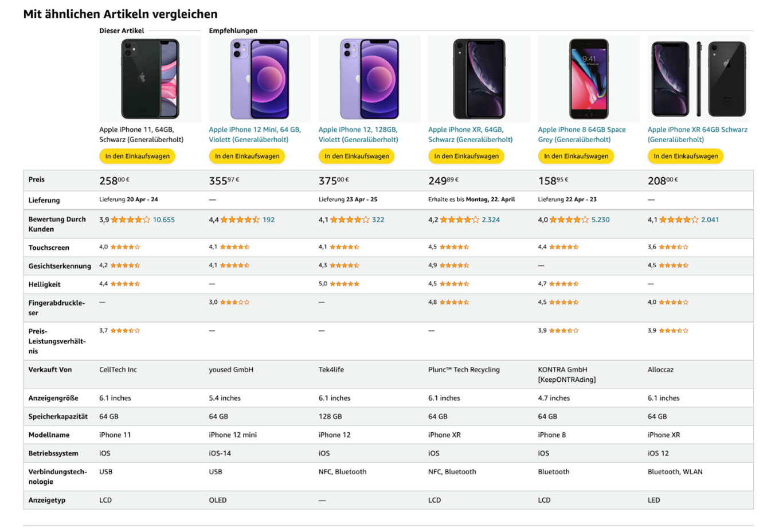Add iPhone 11 to Einkaufswagen
771x532 pixels.
(138, 156)
